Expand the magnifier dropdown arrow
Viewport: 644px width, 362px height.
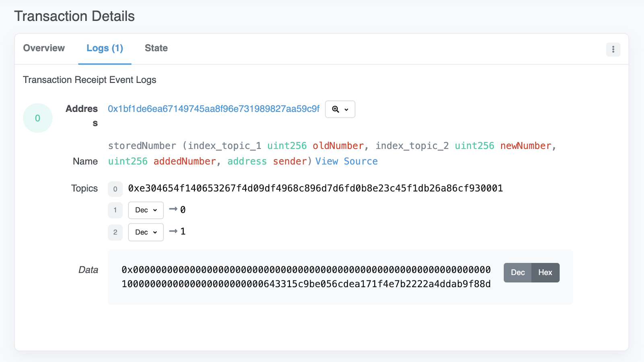click(346, 109)
